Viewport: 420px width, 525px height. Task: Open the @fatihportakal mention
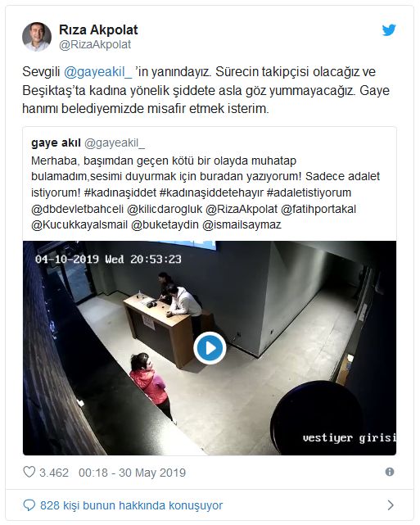tap(318, 209)
